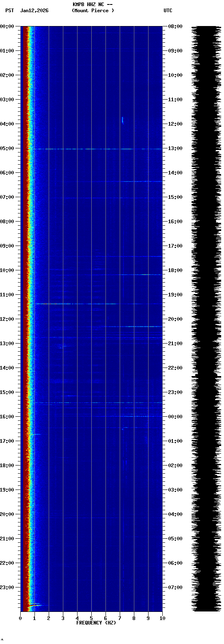Select the 11:00 PST time label
This screenshot has height=644, width=224.
(x=7, y=295)
